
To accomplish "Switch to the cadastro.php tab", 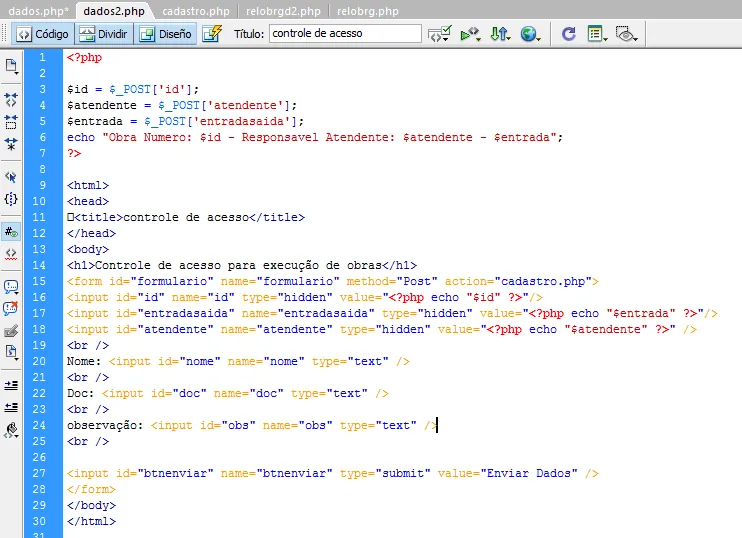I will [196, 10].
